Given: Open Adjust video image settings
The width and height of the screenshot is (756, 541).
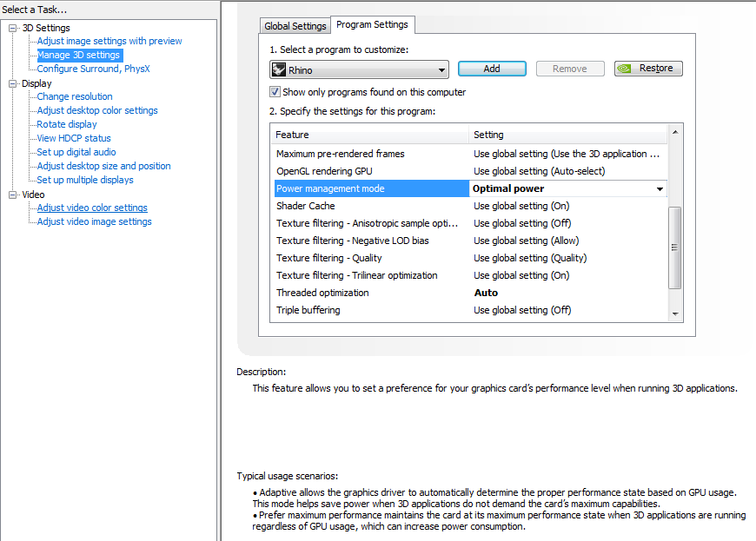Looking at the screenshot, I should [95, 221].
